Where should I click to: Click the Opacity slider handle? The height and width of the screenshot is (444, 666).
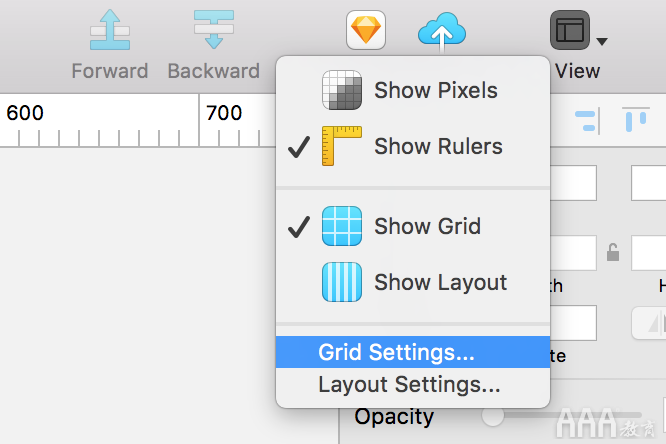click(x=493, y=415)
